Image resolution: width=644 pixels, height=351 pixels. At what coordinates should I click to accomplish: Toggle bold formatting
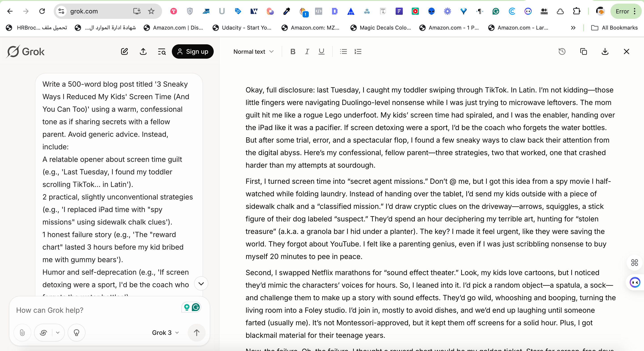click(x=293, y=51)
